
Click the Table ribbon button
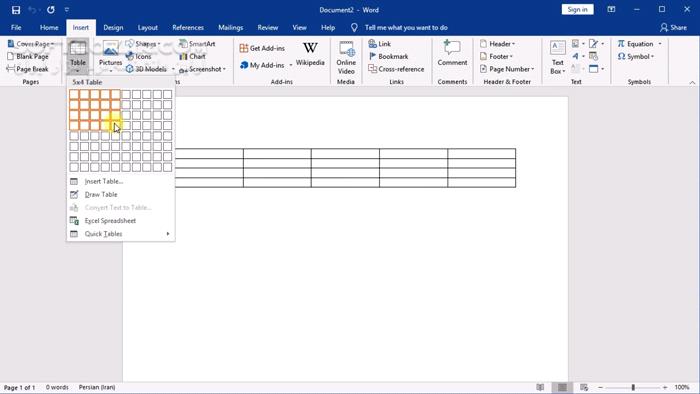click(78, 56)
